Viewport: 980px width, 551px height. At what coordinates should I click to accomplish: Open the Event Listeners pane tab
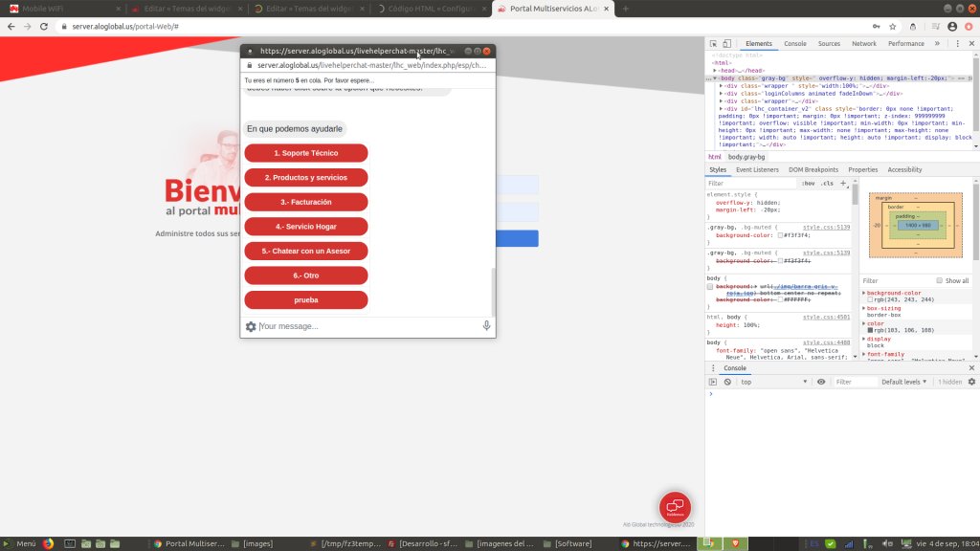[x=758, y=170]
